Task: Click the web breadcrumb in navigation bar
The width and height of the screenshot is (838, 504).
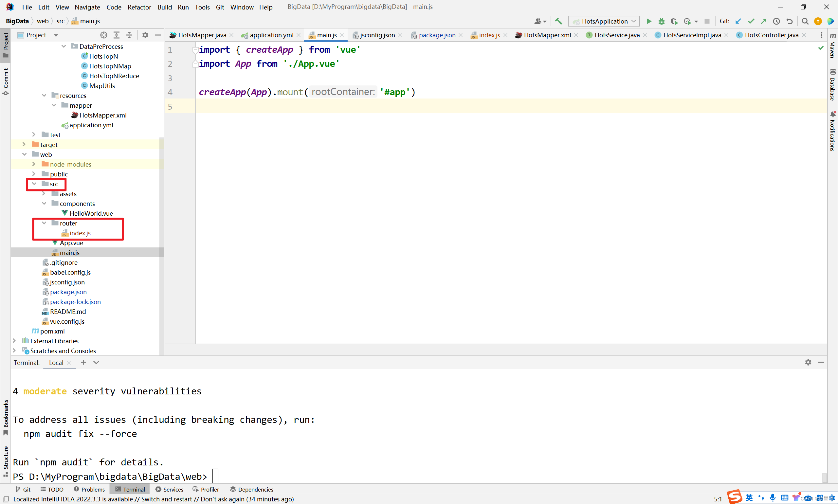Action: 43,21
